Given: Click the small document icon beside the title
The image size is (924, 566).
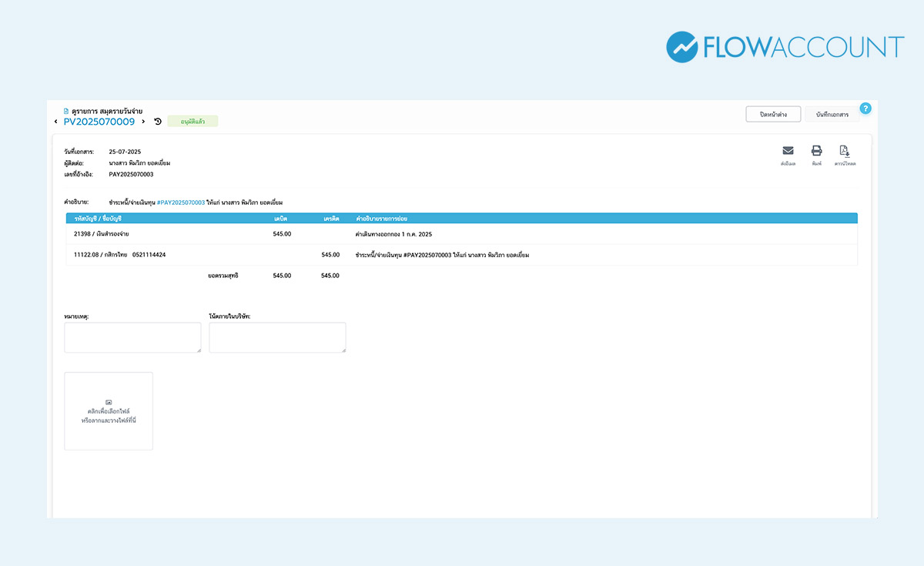Looking at the screenshot, I should (66, 111).
